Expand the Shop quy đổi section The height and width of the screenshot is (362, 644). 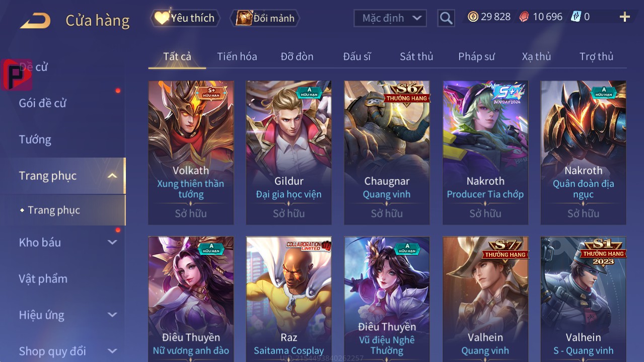point(112,351)
